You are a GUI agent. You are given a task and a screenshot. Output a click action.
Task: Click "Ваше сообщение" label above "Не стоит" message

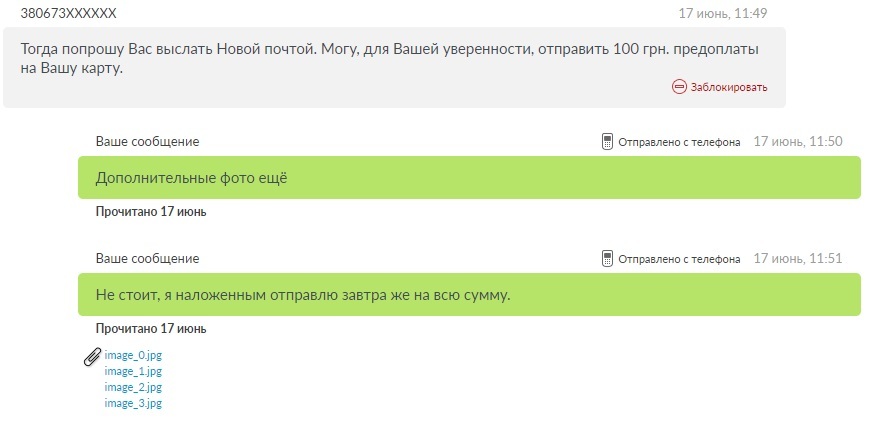point(147,259)
